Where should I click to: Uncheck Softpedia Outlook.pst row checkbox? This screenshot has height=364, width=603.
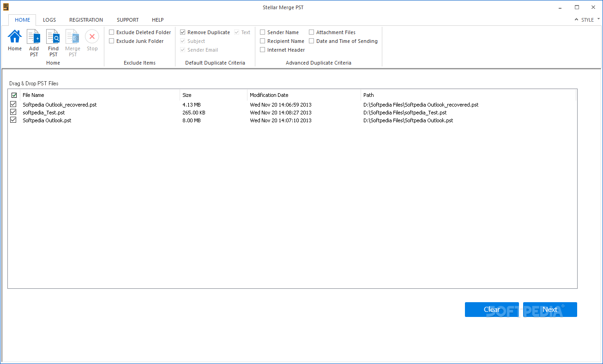(x=13, y=120)
